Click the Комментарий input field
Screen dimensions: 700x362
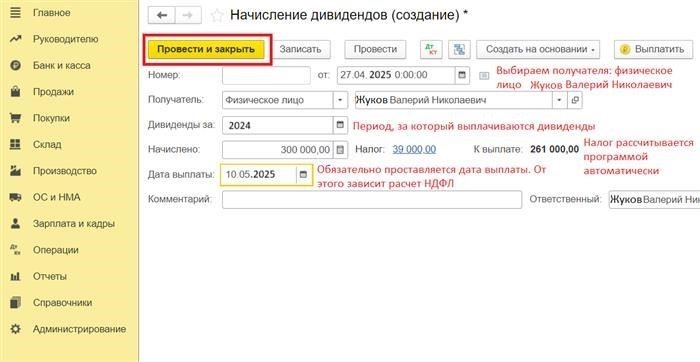[372, 200]
